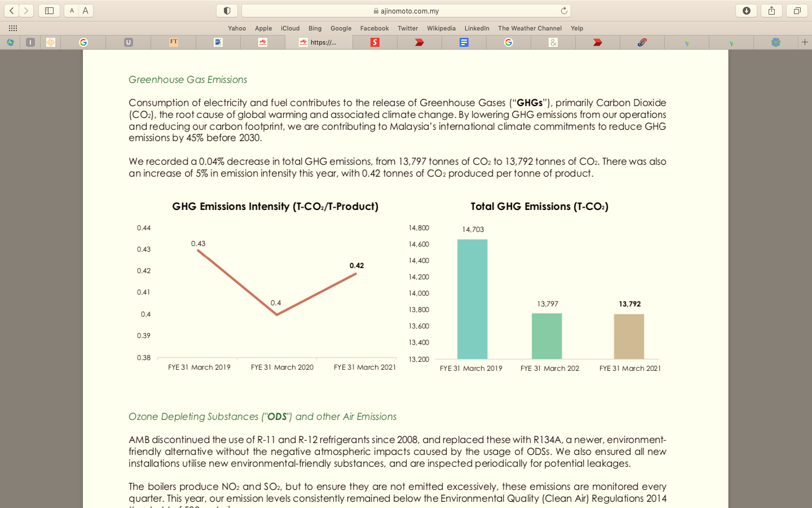This screenshot has width=812, height=508.
Task: Switch to the gray 'U' icon tab
Action: [x=129, y=42]
